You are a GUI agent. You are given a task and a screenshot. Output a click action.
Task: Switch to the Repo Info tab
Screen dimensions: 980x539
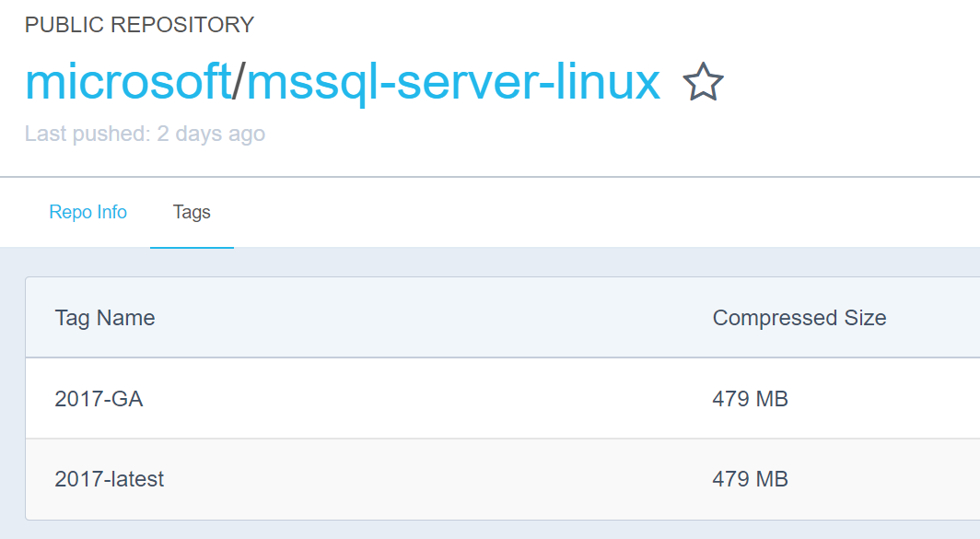tap(87, 212)
